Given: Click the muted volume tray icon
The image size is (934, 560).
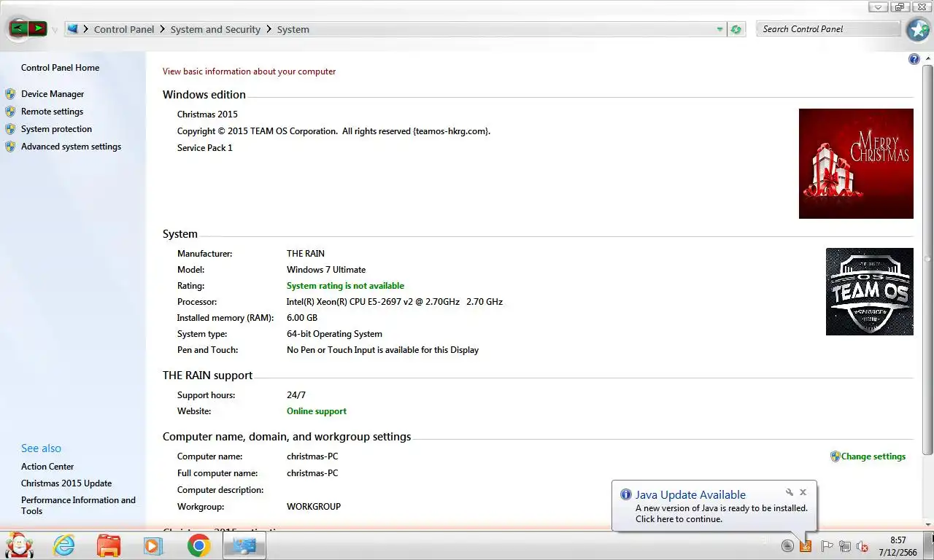Looking at the screenshot, I should (x=862, y=545).
